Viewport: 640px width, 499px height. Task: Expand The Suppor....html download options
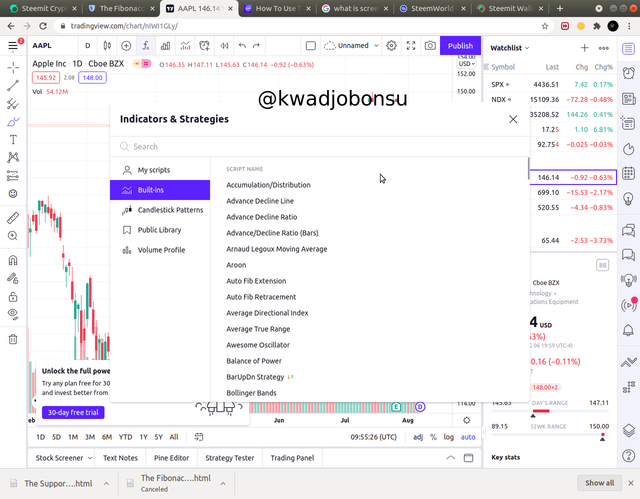tap(106, 483)
